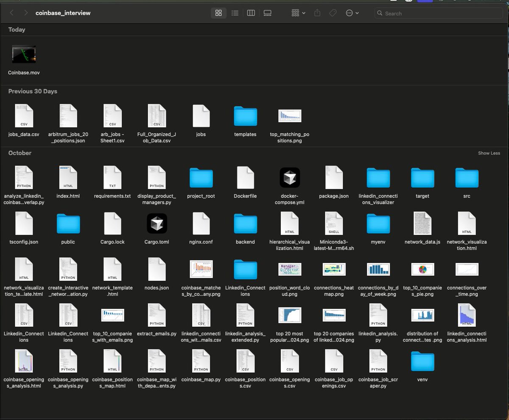Select the requirements.txt file icon

[x=112, y=177]
